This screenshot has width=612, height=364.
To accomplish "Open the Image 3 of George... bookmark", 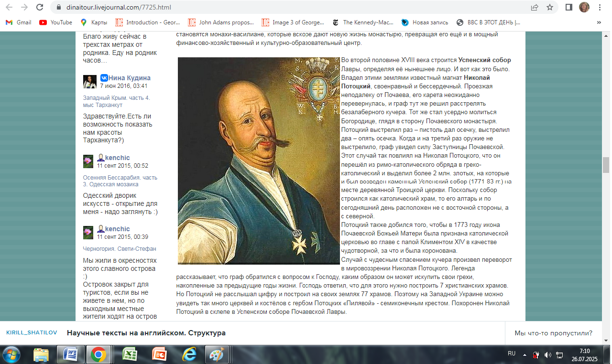I will (x=293, y=22).
